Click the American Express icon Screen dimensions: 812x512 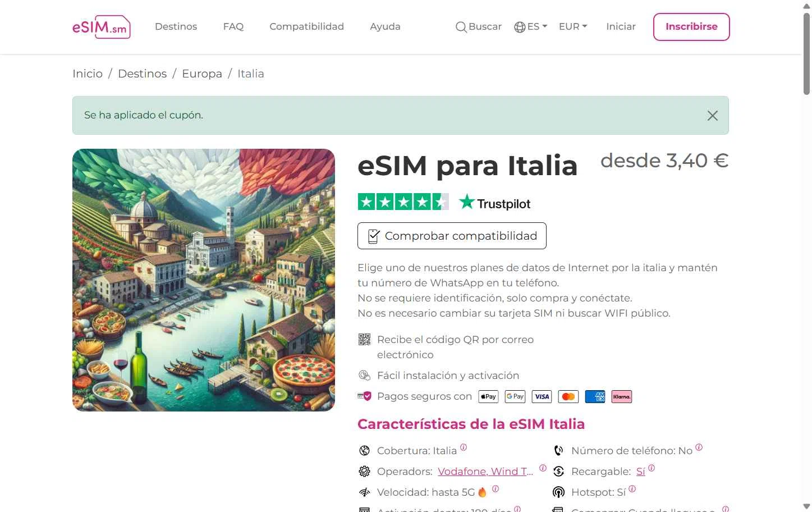tap(595, 396)
